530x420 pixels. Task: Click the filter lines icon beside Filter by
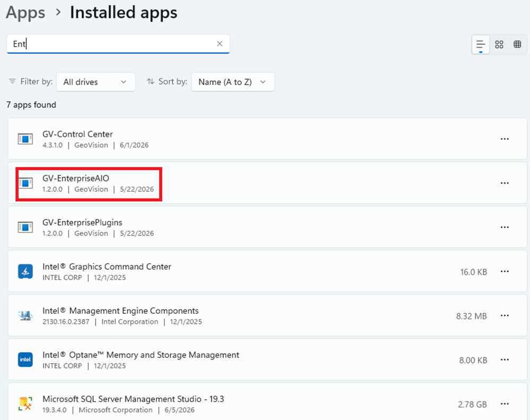coord(13,81)
